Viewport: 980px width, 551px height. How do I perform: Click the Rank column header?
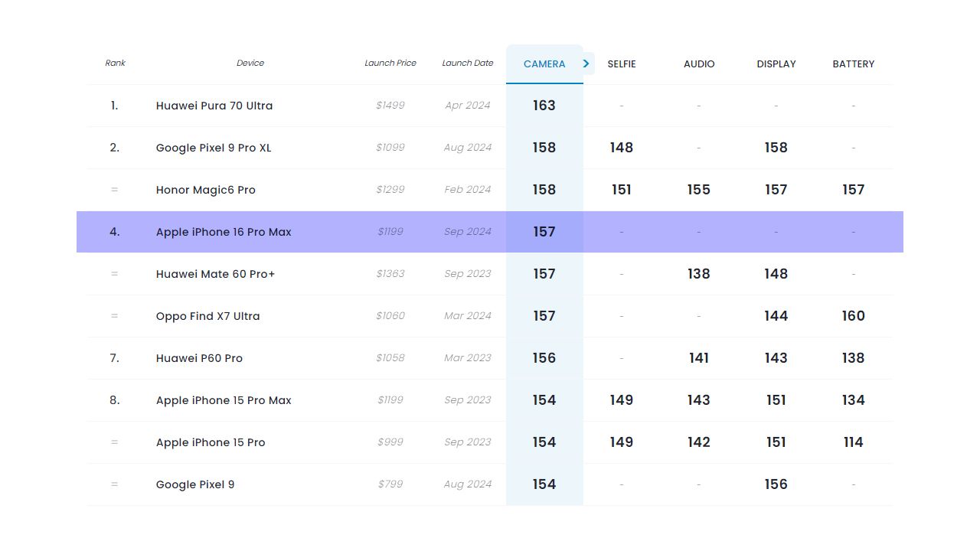[115, 64]
